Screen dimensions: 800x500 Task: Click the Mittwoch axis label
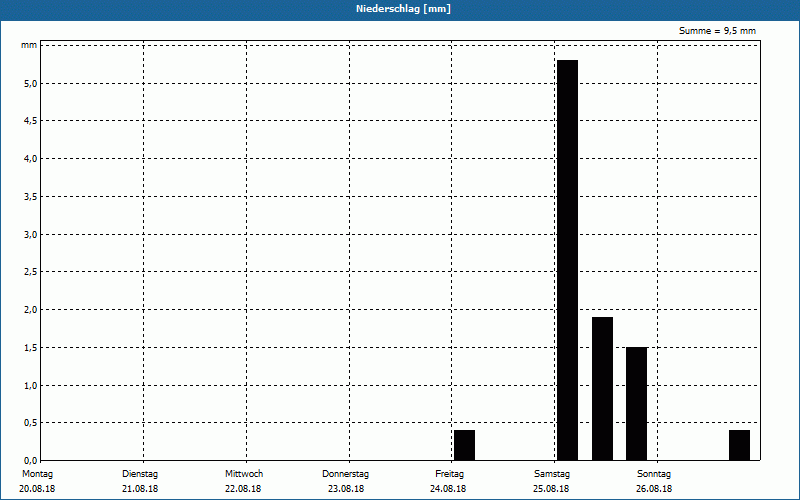(x=244, y=474)
